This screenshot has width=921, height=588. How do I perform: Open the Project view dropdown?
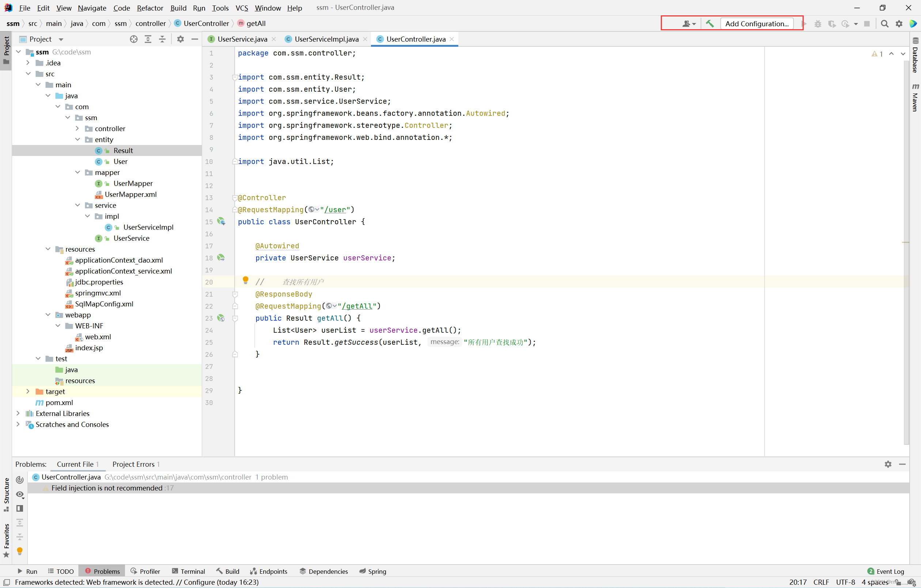(61, 39)
